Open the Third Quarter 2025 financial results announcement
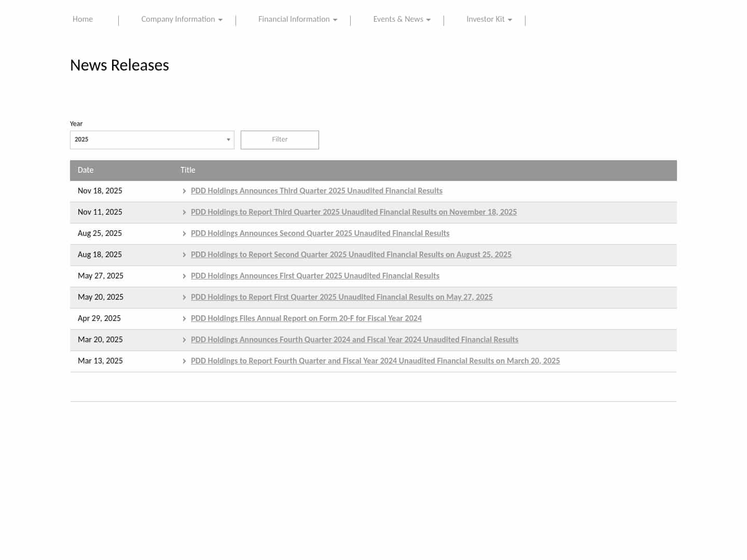The height and width of the screenshot is (560, 747). click(x=316, y=191)
